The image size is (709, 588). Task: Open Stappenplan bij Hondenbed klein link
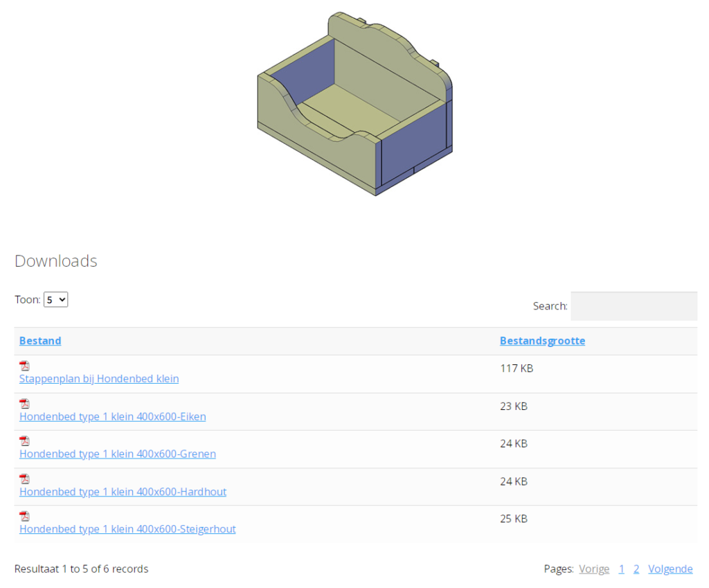click(99, 379)
